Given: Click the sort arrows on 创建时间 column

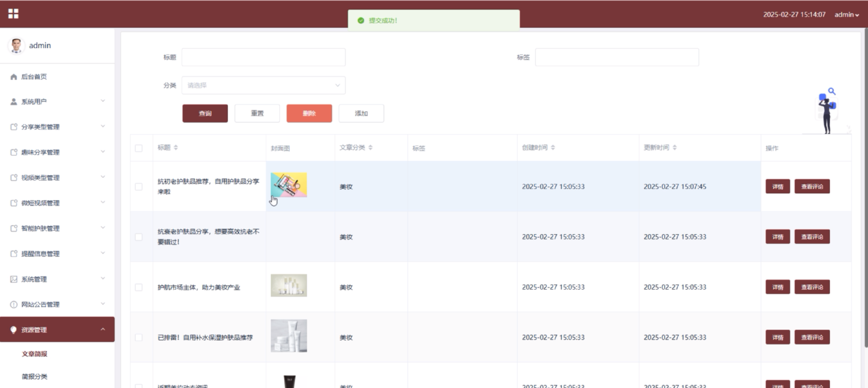Looking at the screenshot, I should click(553, 148).
